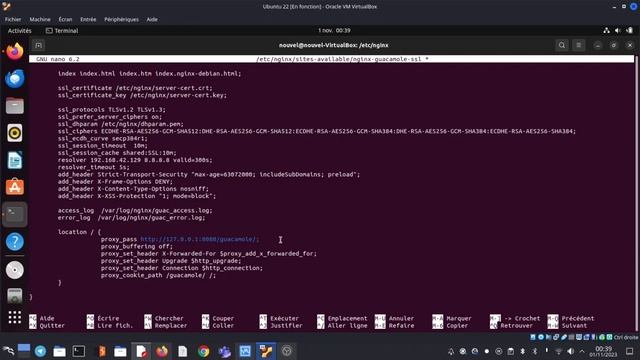Click the Activités button in GNOME bar
Image resolution: width=640 pixels, height=360 pixels.
coord(20,31)
